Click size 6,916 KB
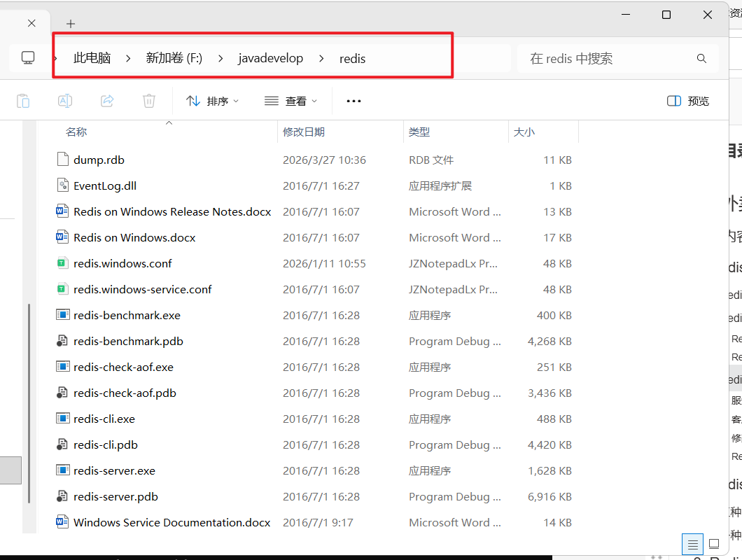Screen dimensions: 742x560 point(550,496)
